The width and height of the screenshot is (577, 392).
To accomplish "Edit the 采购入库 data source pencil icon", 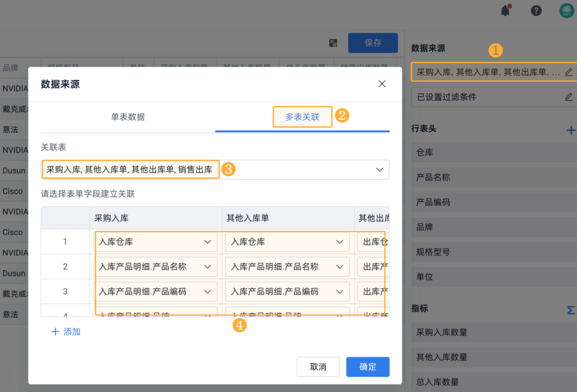I will tap(568, 72).
